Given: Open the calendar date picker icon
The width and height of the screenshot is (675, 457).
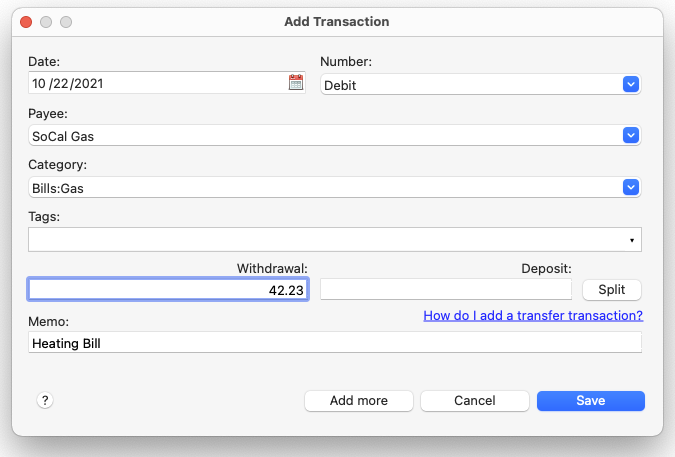Looking at the screenshot, I should tap(296, 82).
